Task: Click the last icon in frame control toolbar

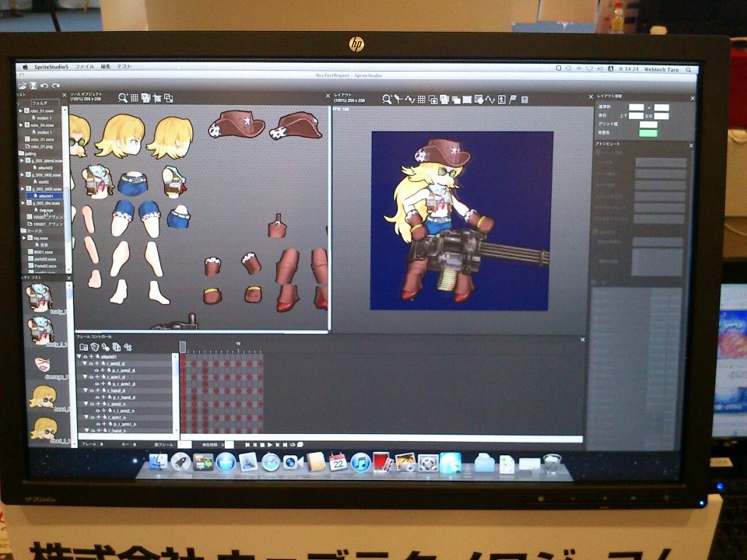Action: [128, 347]
